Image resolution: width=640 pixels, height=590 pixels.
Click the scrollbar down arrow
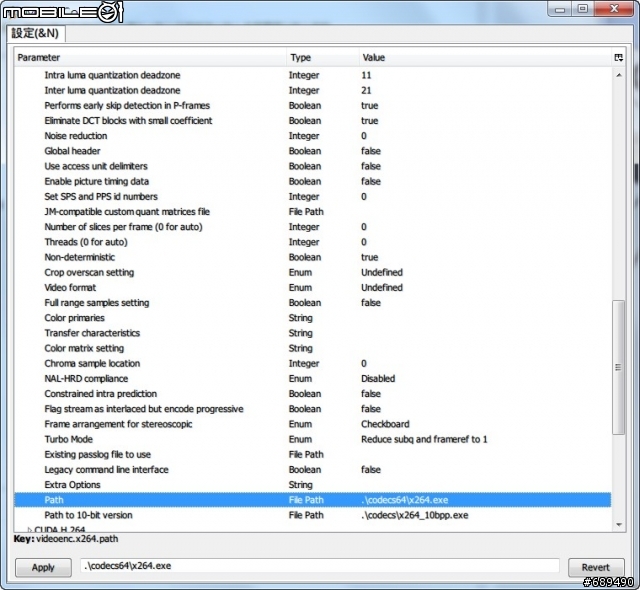tap(619, 525)
